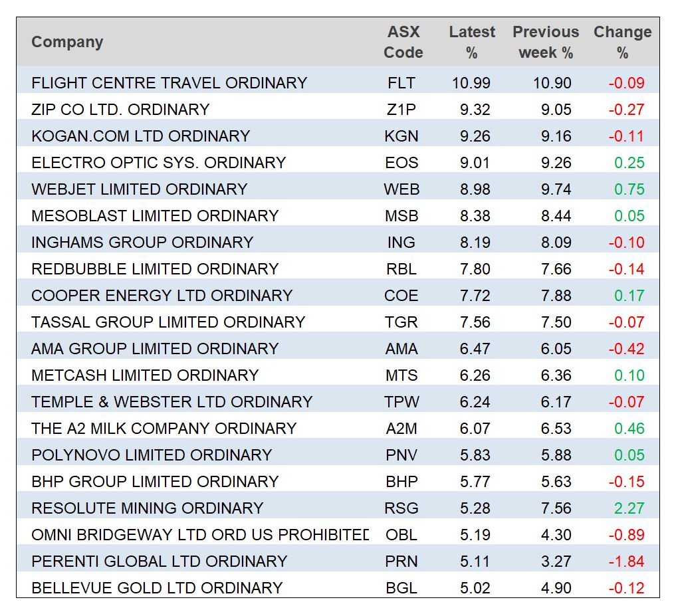
Task: Click Resolute Mining's 2.27 change value
Action: tap(629, 508)
